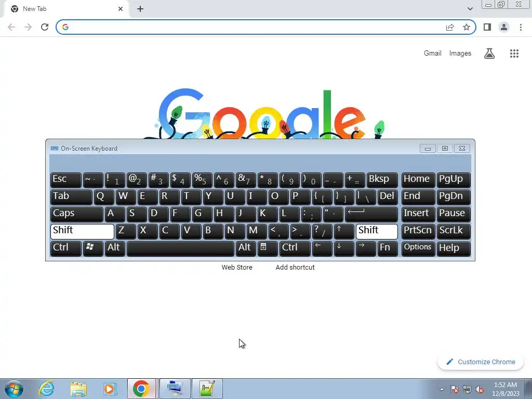The width and height of the screenshot is (532, 399).
Task: Show hidden tray icons arrow
Action: [x=442, y=389]
